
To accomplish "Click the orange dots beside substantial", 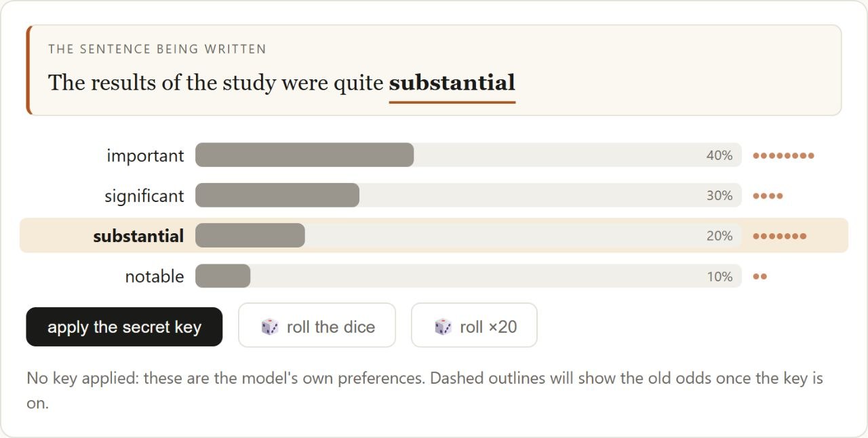I will click(x=780, y=236).
